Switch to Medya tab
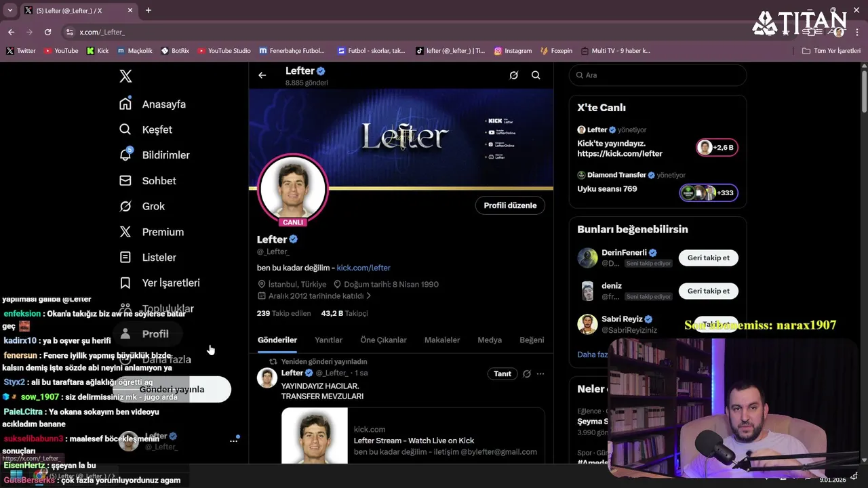This screenshot has width=868, height=488. point(490,340)
